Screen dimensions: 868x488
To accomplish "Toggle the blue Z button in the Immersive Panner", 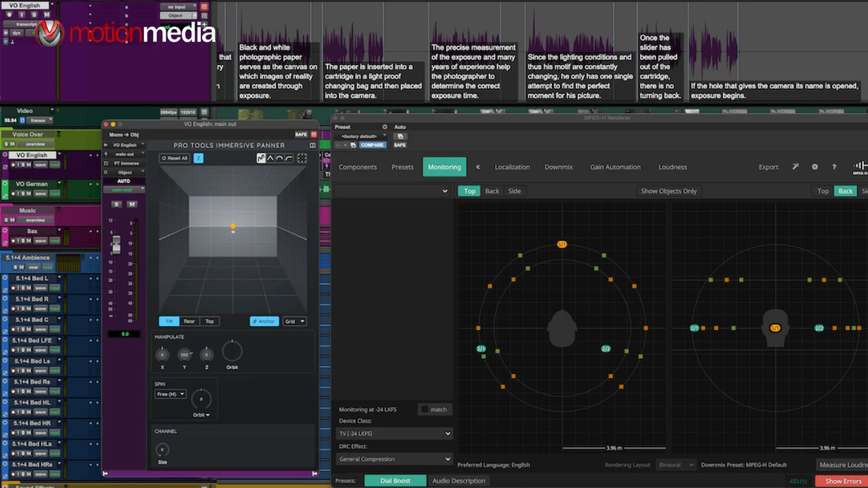I will pos(198,158).
